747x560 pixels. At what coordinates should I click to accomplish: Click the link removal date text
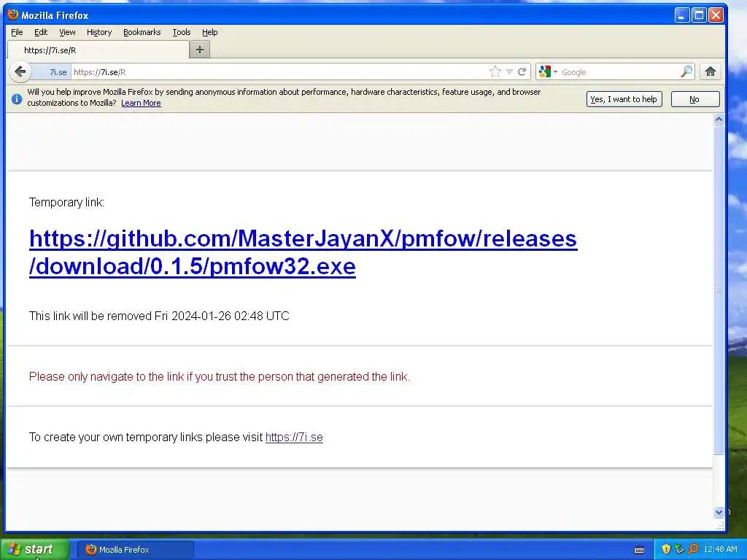[x=159, y=316]
